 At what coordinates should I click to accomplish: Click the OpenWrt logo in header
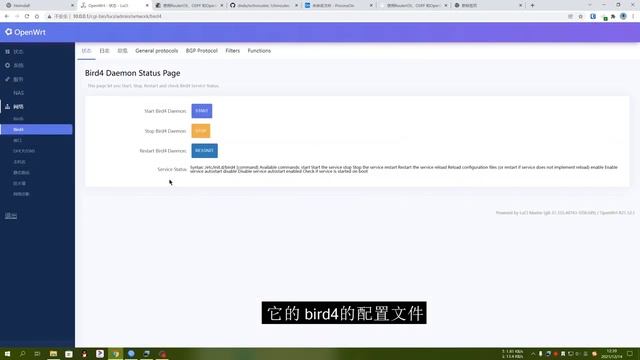pos(25,32)
